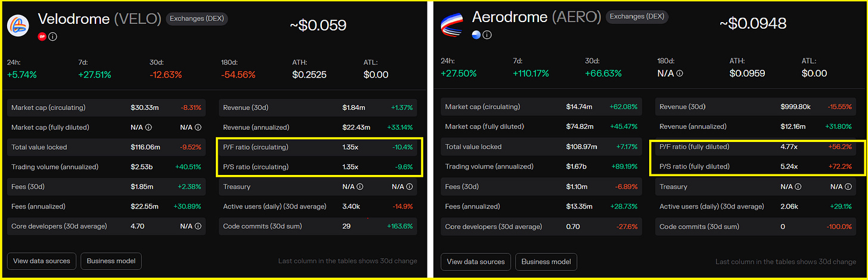This screenshot has height=280, width=868.
Task: Click Aerodrome active users value 2.06k
Action: pyautogui.click(x=790, y=207)
